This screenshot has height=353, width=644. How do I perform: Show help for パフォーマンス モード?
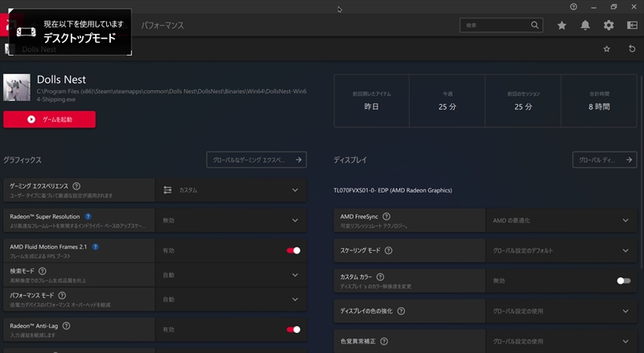click(62, 296)
